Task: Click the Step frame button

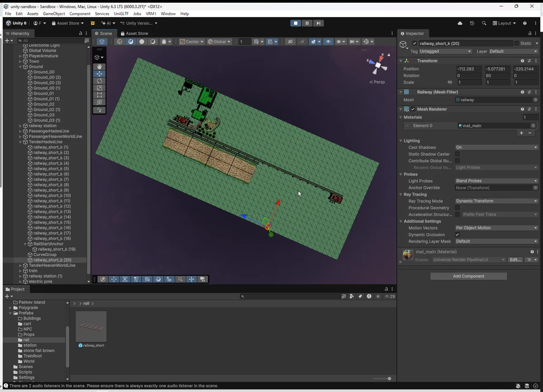Action: click(319, 23)
